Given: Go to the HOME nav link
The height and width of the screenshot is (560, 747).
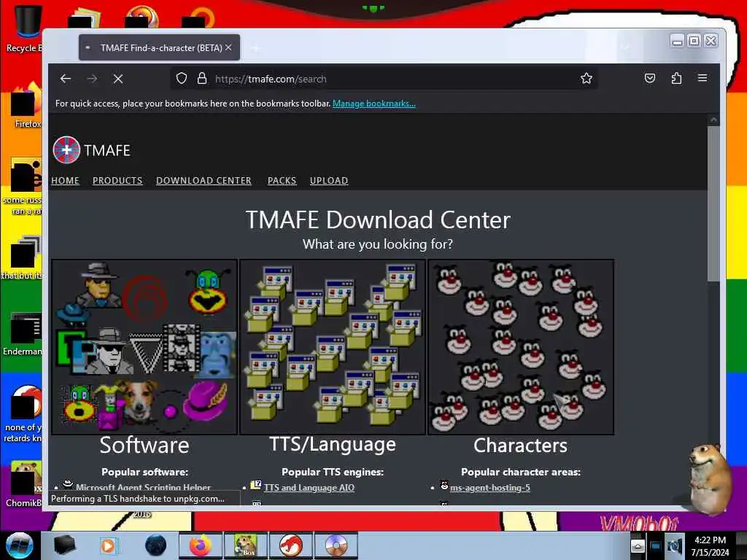Looking at the screenshot, I should (65, 181).
